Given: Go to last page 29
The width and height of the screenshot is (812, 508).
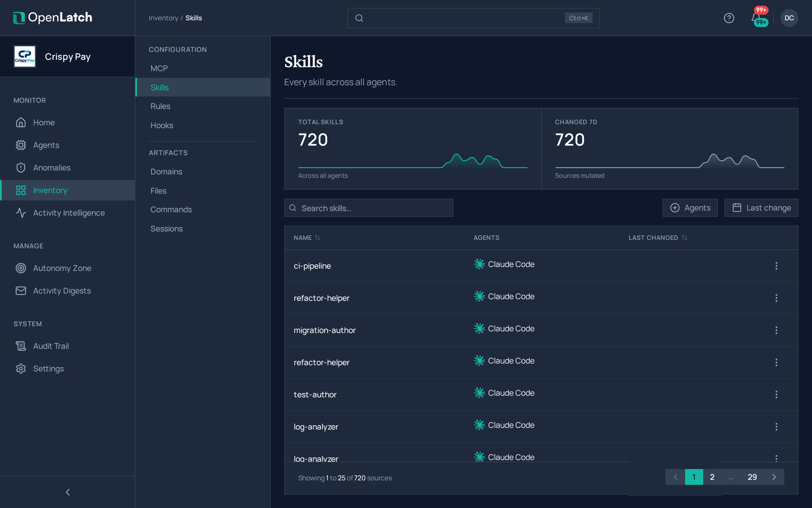Looking at the screenshot, I should pyautogui.click(x=752, y=477).
